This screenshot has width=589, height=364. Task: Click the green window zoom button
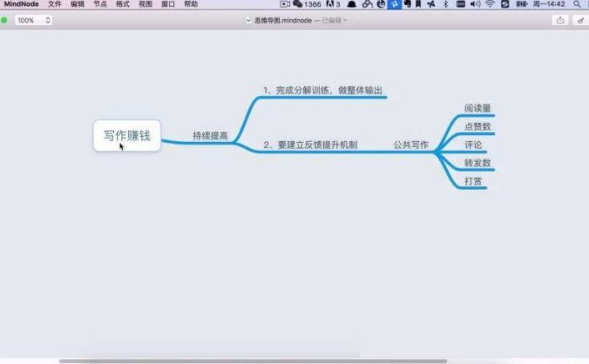click(4, 19)
